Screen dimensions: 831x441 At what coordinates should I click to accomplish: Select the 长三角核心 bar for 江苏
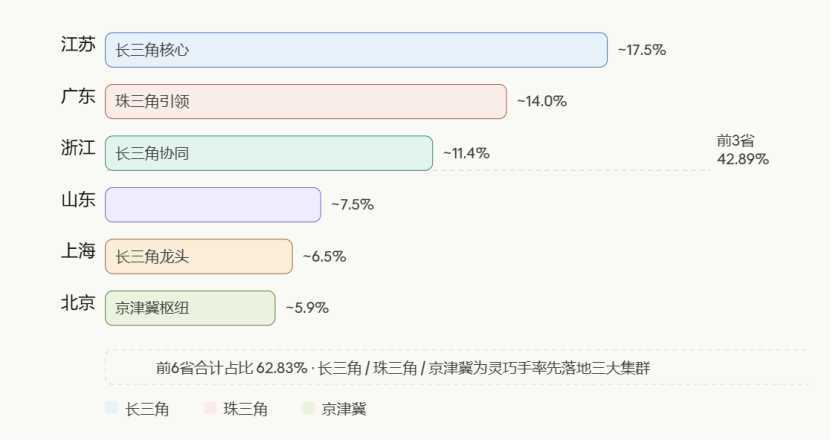coord(356,50)
